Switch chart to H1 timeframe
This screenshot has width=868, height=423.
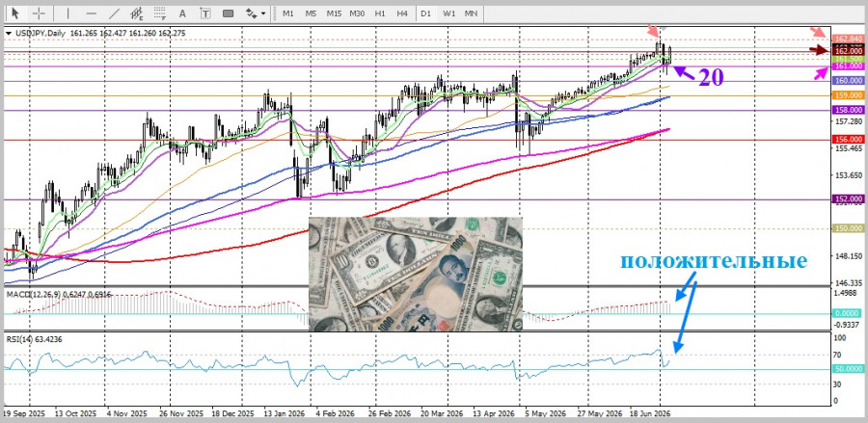[x=380, y=13]
